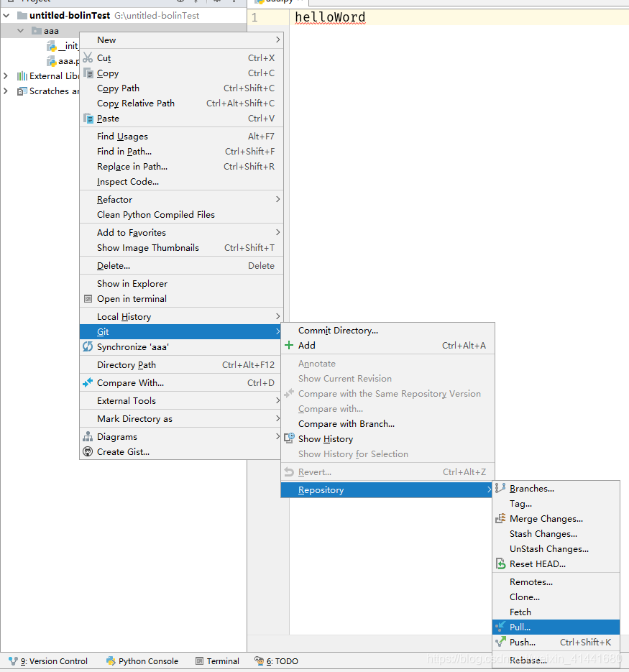Open the Python Console tool window
629x672 pixels.
[x=142, y=661]
